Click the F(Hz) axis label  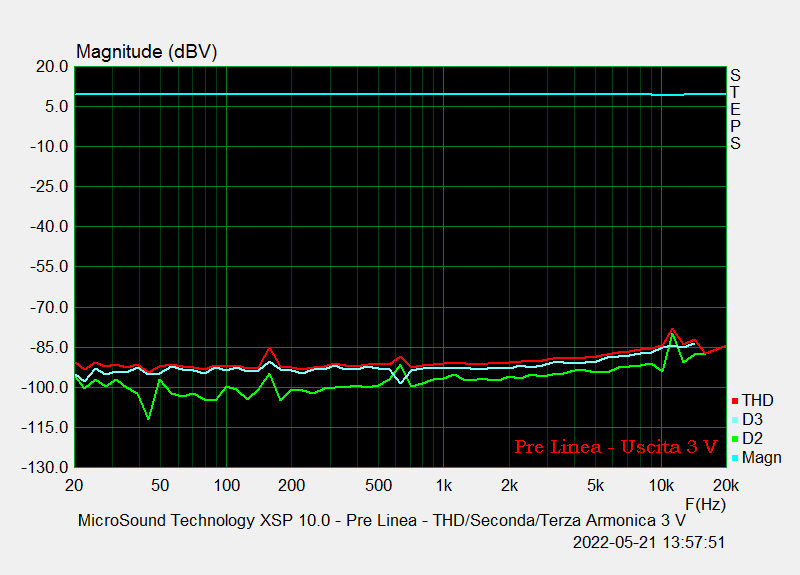[x=706, y=505]
